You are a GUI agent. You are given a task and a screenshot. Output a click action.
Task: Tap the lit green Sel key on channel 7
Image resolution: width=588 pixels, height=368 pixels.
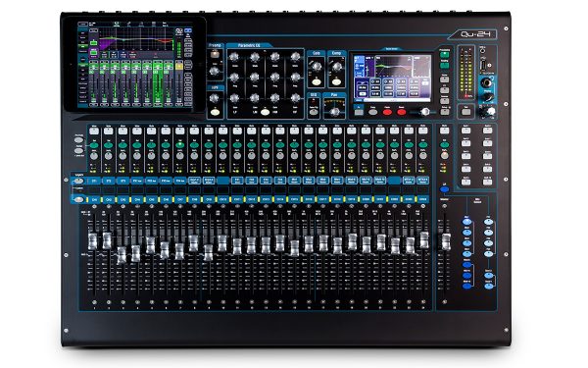180,145
